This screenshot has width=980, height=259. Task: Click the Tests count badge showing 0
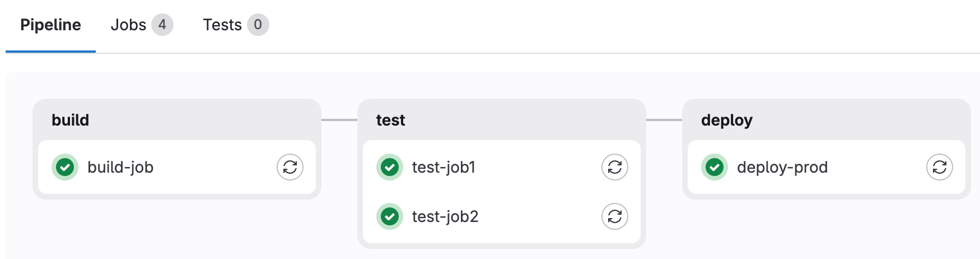pos(258,25)
